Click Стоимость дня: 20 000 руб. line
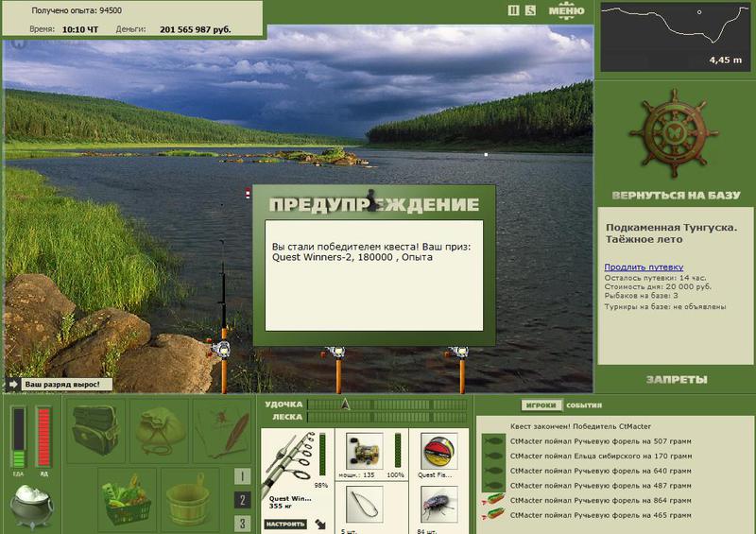756x534 pixels. (658, 286)
